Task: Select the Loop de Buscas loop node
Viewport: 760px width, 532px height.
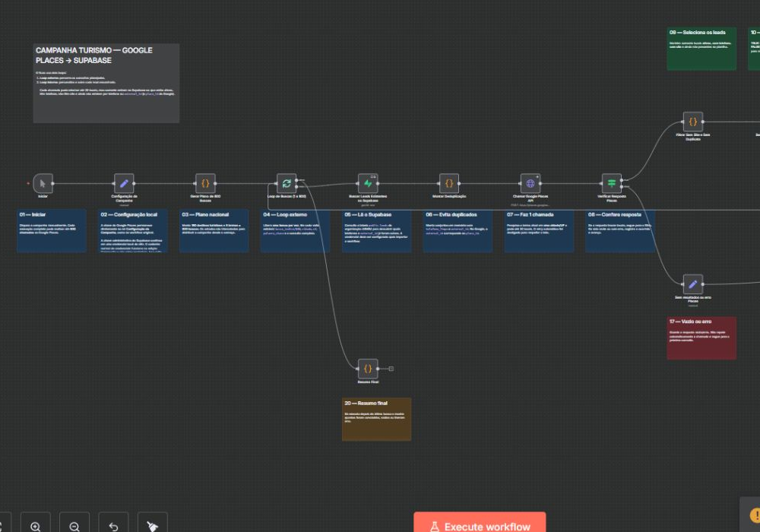Action: (x=287, y=184)
